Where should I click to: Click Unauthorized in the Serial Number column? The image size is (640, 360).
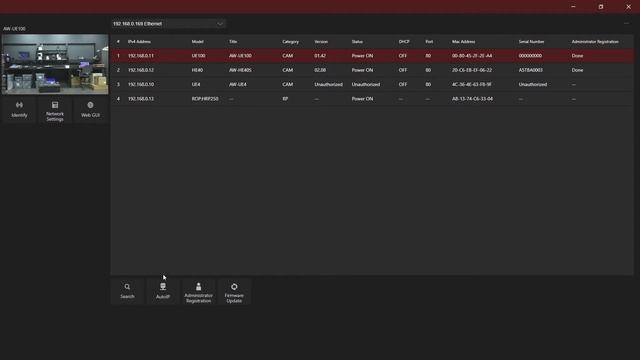click(x=533, y=84)
